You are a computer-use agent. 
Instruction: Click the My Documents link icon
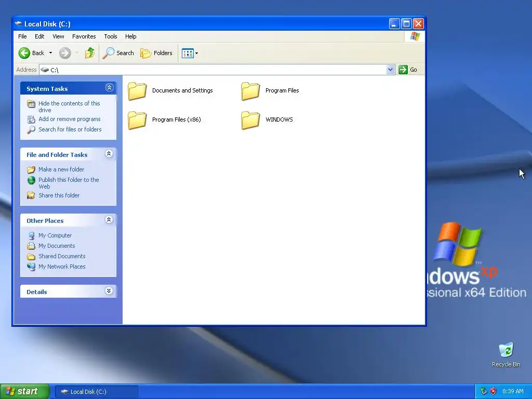[31, 246]
